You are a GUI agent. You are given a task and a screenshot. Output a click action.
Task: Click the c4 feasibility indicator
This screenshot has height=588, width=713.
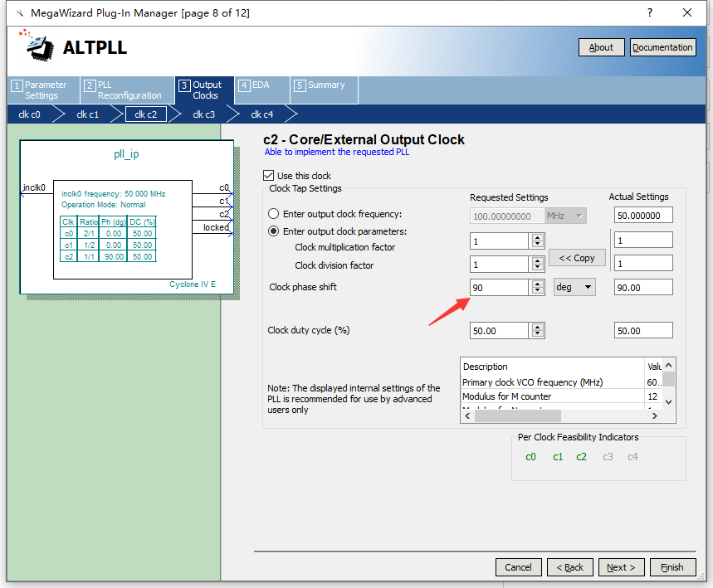point(632,457)
